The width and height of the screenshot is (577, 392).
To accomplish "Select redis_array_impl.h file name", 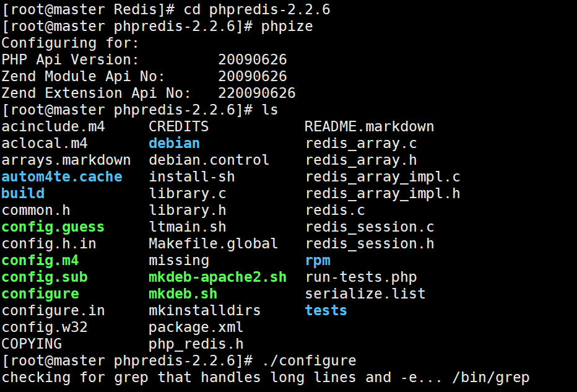I will 383,194.
